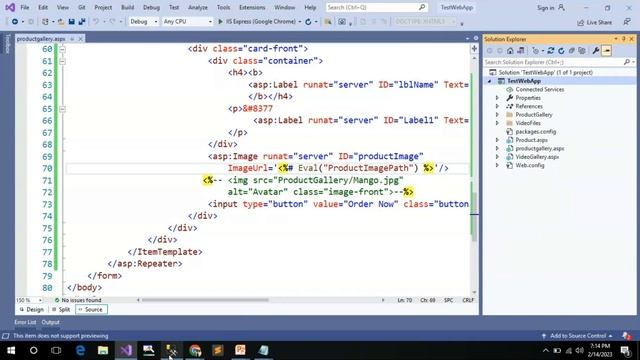The image size is (640, 360).
Task: Collapse the TestWebApp project node
Action: pyautogui.click(x=489, y=81)
